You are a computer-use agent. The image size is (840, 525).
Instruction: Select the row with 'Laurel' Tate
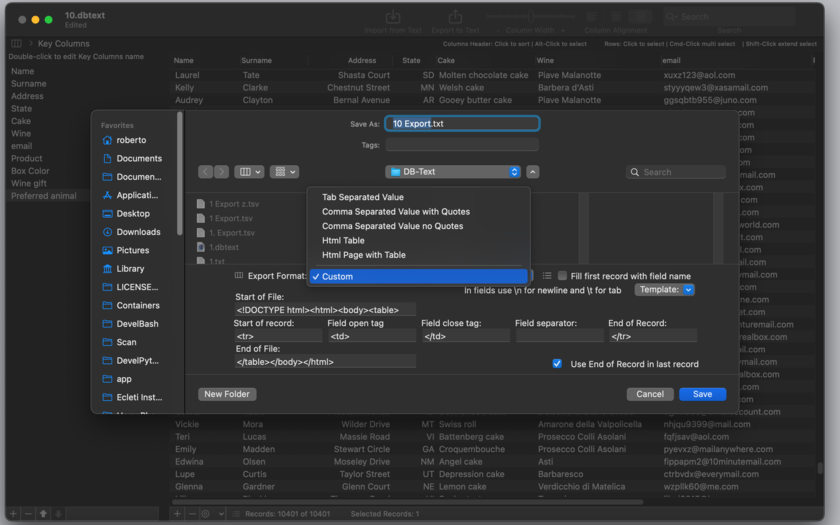(x=493, y=75)
